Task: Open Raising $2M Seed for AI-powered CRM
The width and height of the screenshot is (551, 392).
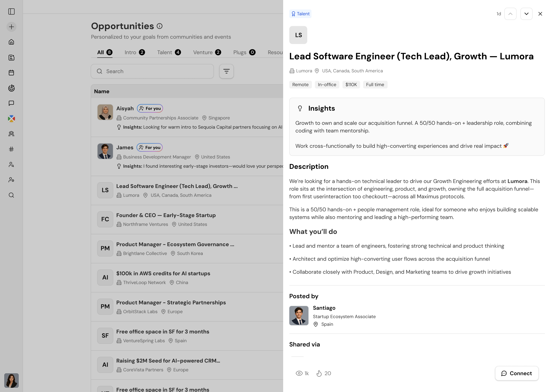Action: [187, 365]
